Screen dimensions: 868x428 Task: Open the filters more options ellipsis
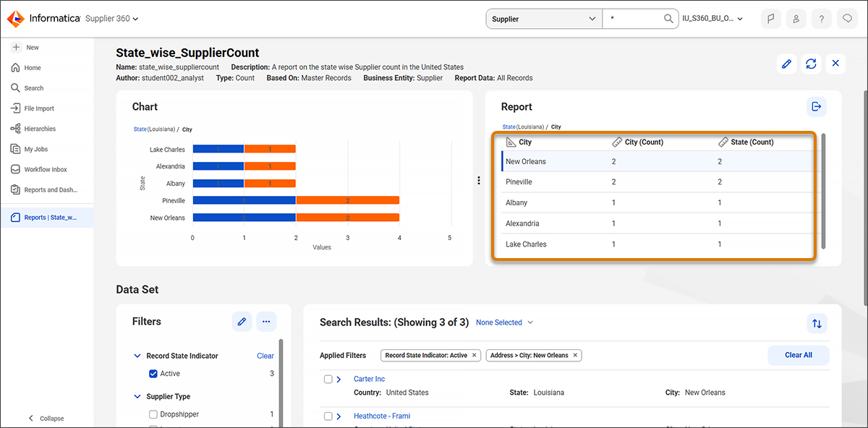click(x=266, y=322)
